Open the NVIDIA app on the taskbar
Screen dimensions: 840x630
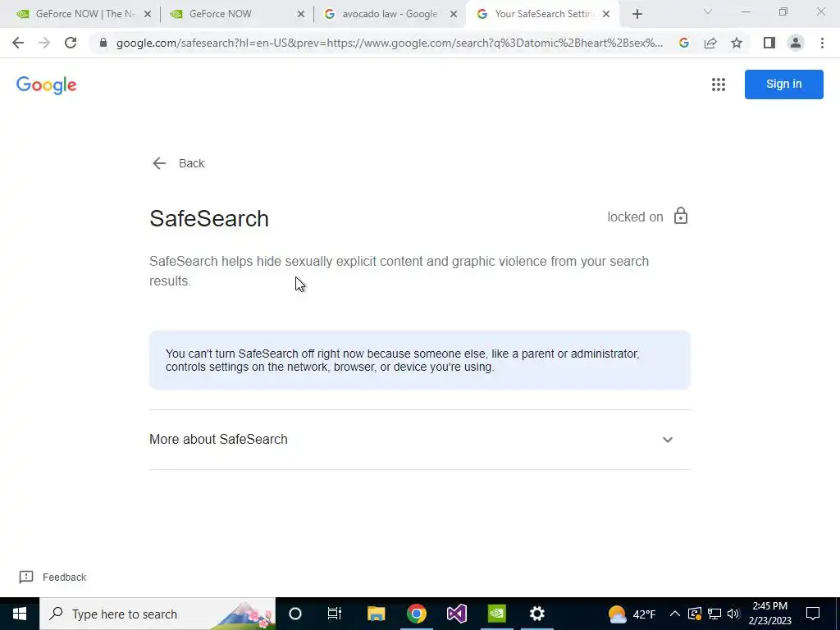click(496, 614)
